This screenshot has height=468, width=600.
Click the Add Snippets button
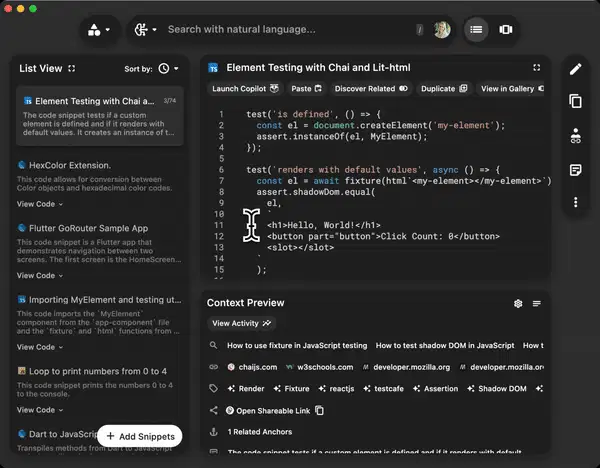(140, 436)
